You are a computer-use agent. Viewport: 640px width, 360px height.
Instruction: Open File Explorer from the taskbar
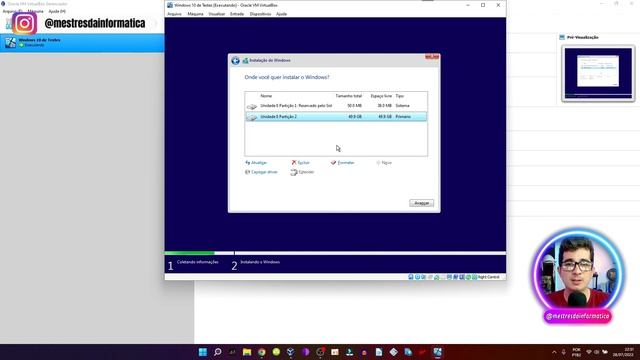click(247, 352)
